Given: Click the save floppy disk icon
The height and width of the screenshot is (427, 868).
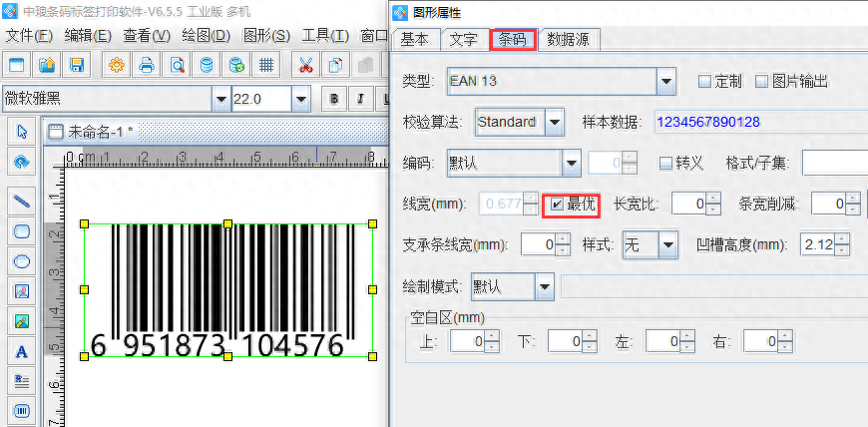Looking at the screenshot, I should 77,66.
